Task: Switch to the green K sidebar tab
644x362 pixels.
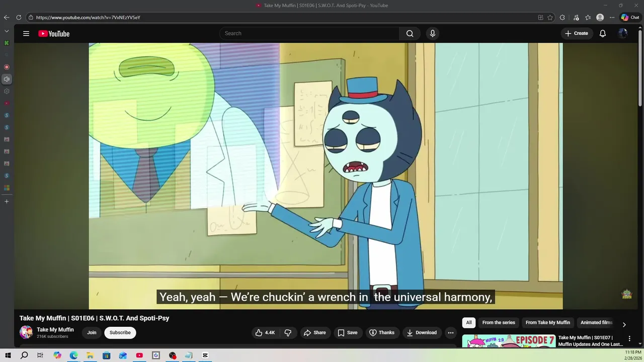Action: (7, 43)
